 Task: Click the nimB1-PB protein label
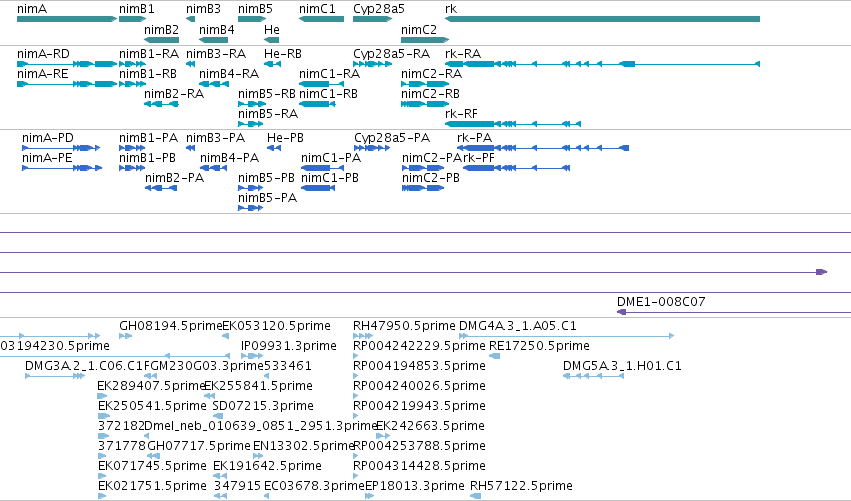click(x=148, y=158)
